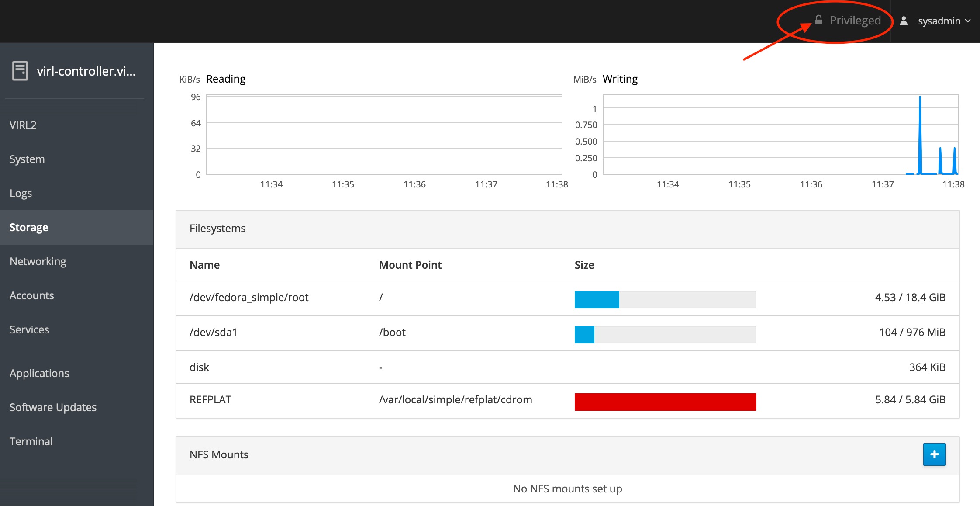The height and width of the screenshot is (506, 980).
Task: Toggle Privileged access mode
Action: pyautogui.click(x=854, y=21)
